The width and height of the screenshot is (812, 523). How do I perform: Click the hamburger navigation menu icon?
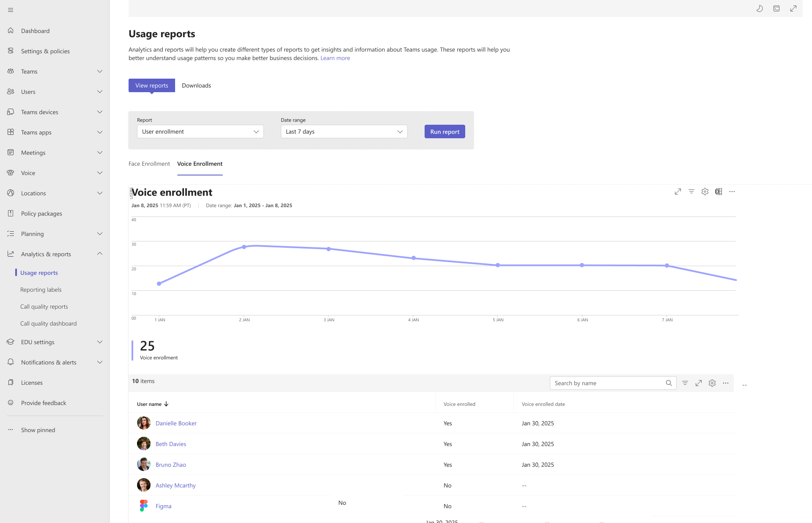point(11,10)
